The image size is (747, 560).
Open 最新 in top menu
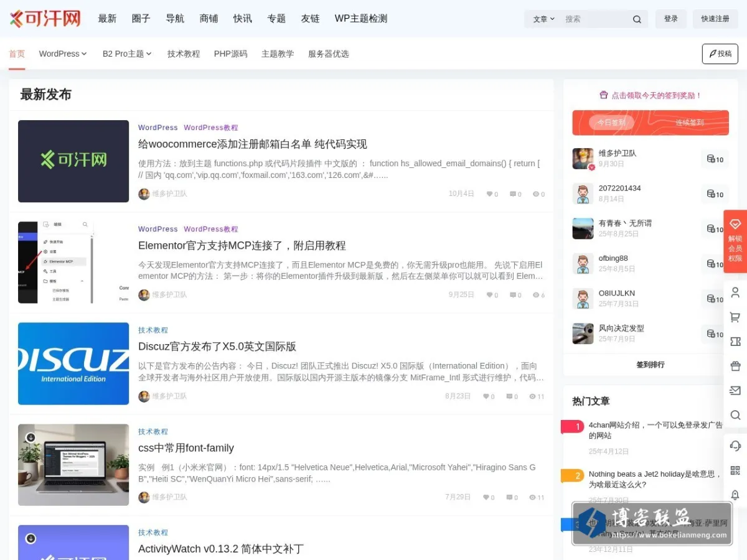107,19
